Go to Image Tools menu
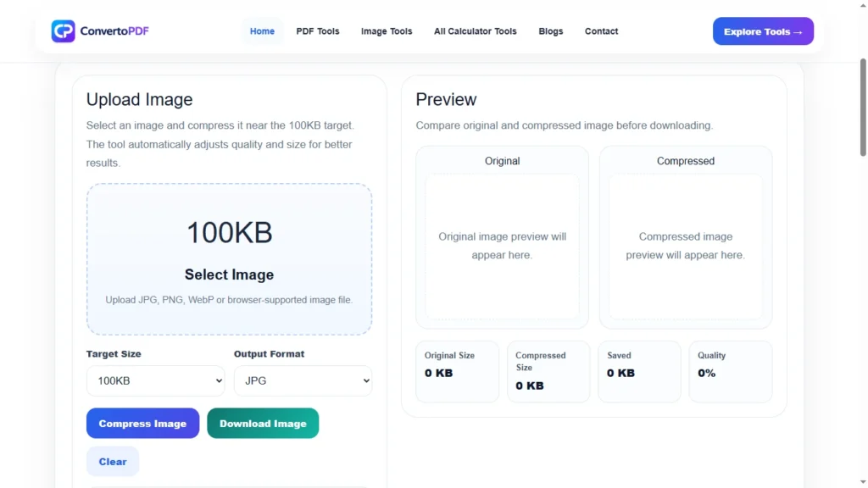The height and width of the screenshot is (488, 868). [x=387, y=31]
